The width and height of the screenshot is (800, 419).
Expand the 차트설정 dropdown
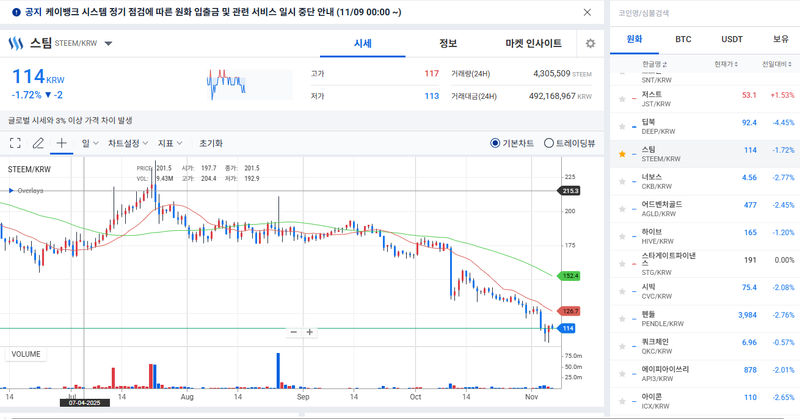click(x=128, y=143)
